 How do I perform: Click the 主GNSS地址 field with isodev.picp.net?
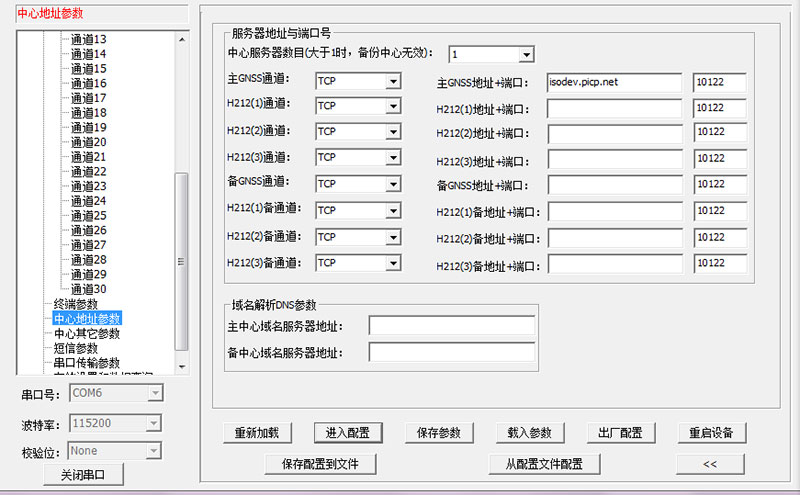point(614,83)
